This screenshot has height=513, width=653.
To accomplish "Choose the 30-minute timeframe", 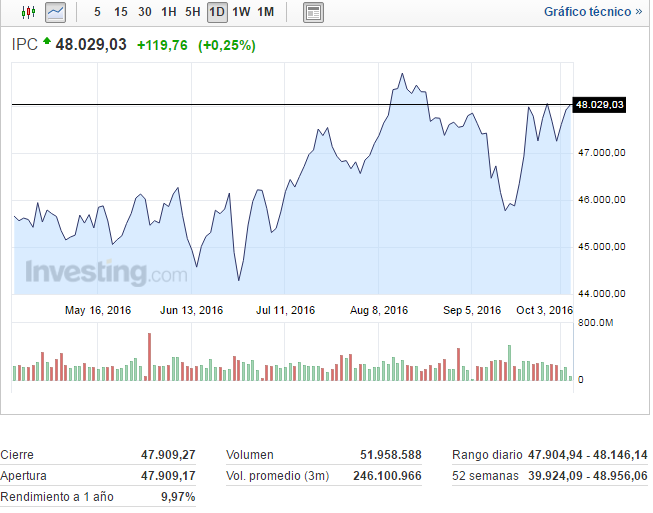I will [145, 12].
